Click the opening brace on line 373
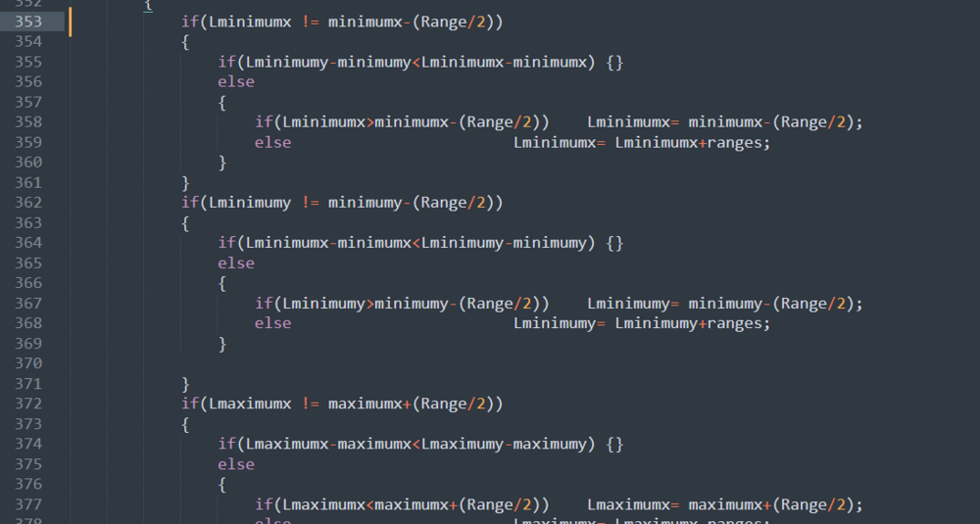Image resolution: width=980 pixels, height=524 pixels. pos(185,425)
